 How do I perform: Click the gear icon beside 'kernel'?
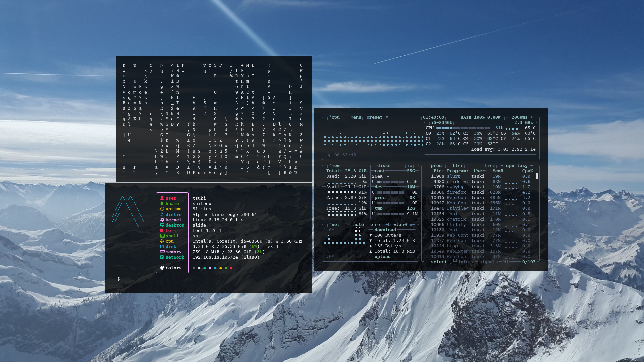[x=162, y=220]
